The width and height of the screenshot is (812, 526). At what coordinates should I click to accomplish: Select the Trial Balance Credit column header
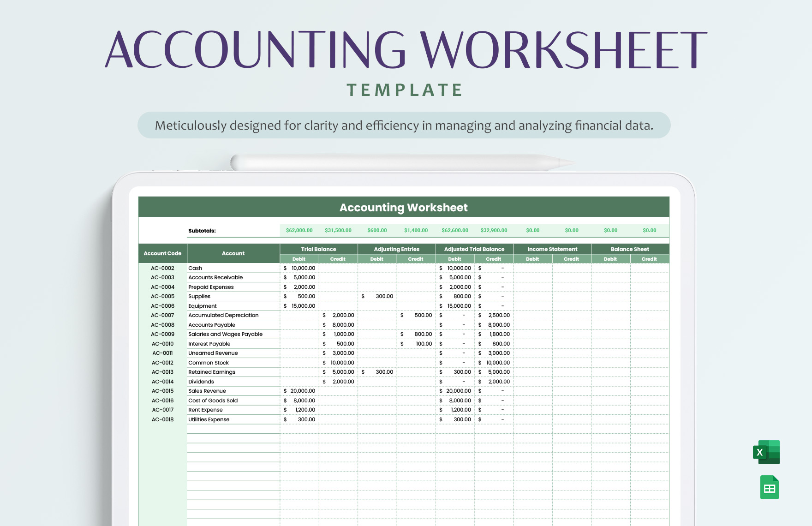click(x=338, y=259)
